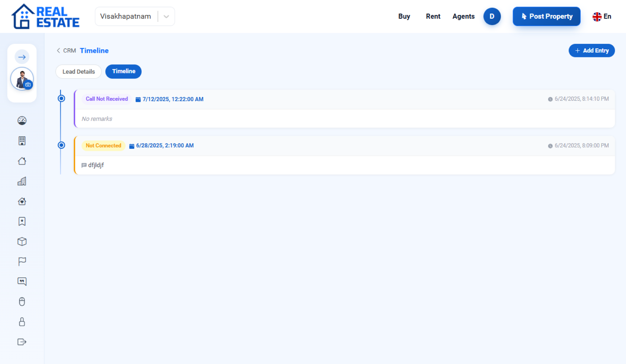Viewport: 626px width, 364px height.
Task: Open the chat quote bubble icon
Action: tap(22, 282)
